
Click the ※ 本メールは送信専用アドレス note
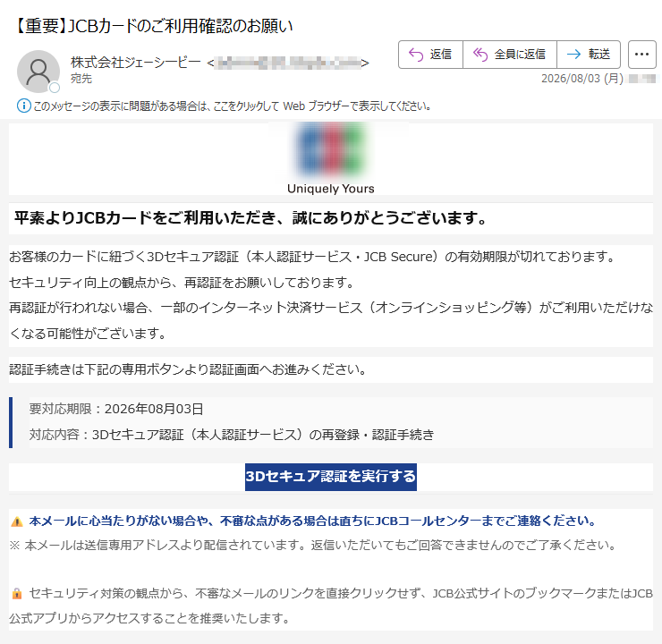click(x=313, y=546)
